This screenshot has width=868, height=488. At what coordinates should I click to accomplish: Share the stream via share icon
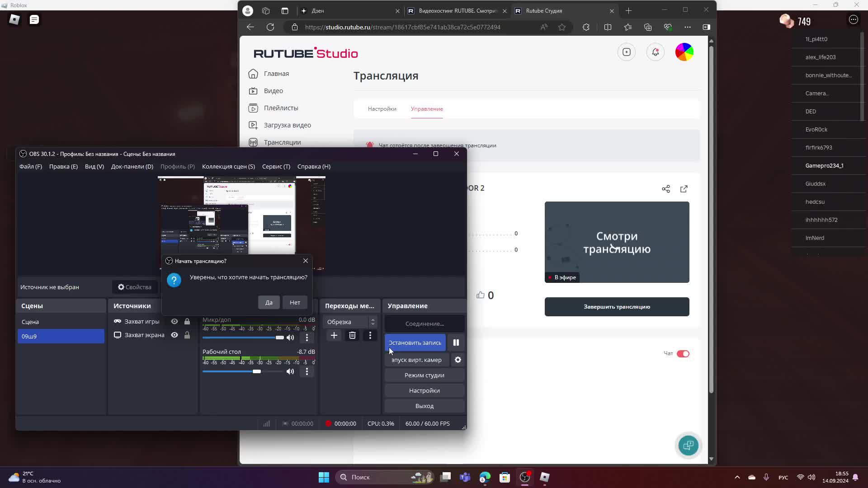coord(666,189)
